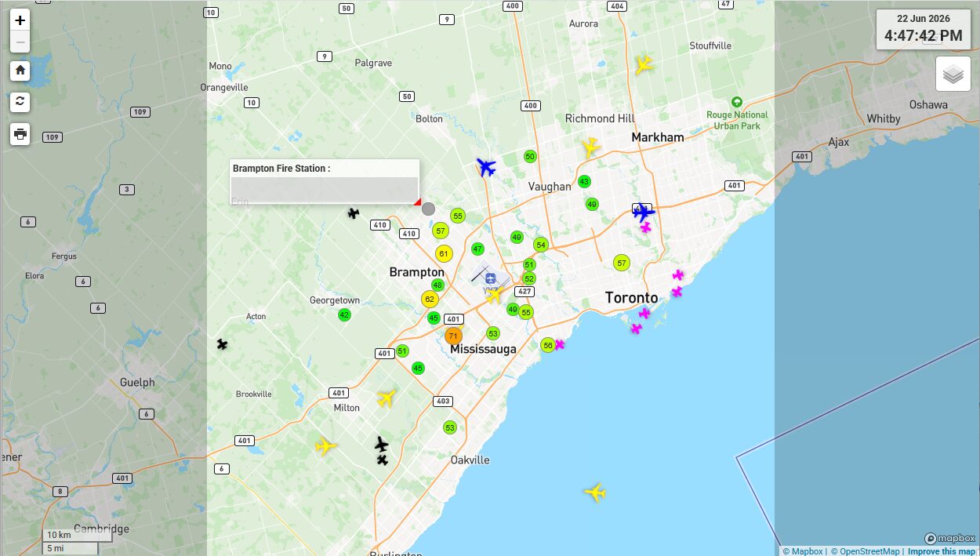Click the Brampton city label

pos(417,272)
